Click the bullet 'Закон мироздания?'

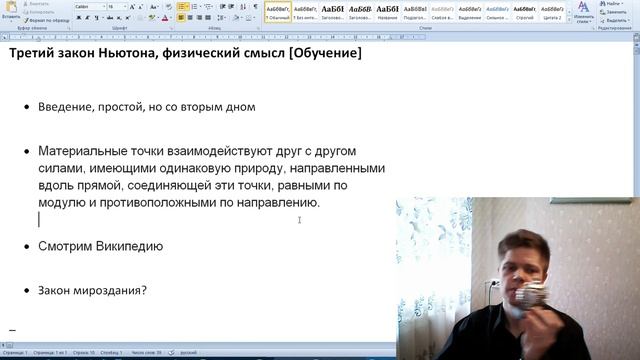point(92,290)
